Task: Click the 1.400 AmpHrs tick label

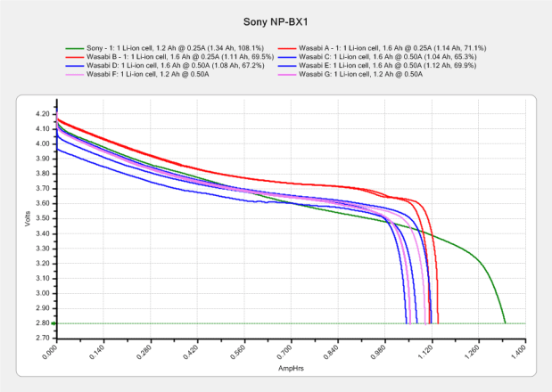Action: coord(518,352)
